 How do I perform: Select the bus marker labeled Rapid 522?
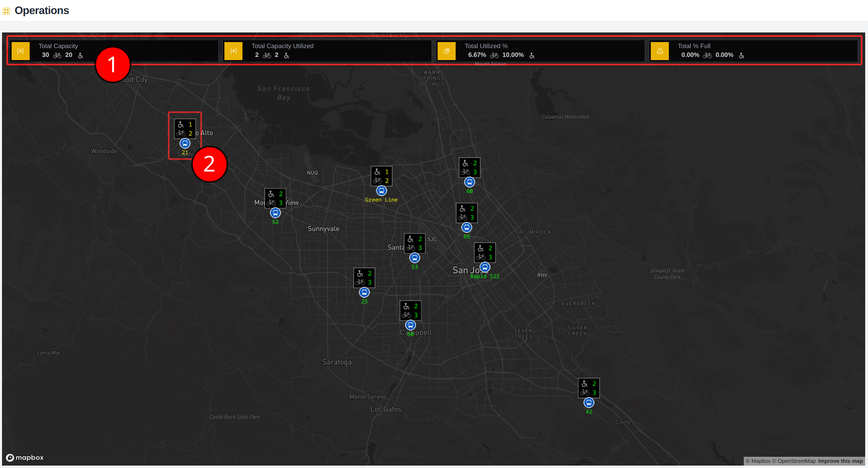tap(485, 267)
